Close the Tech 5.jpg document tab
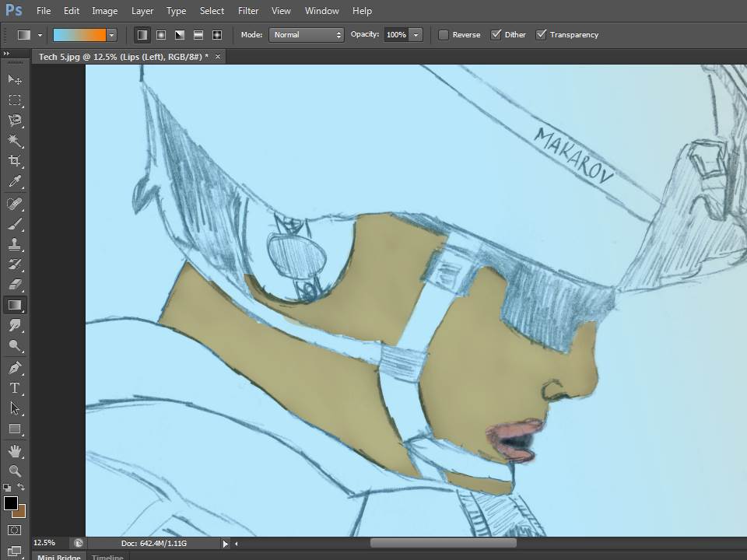This screenshot has height=560, width=747. pos(218,57)
